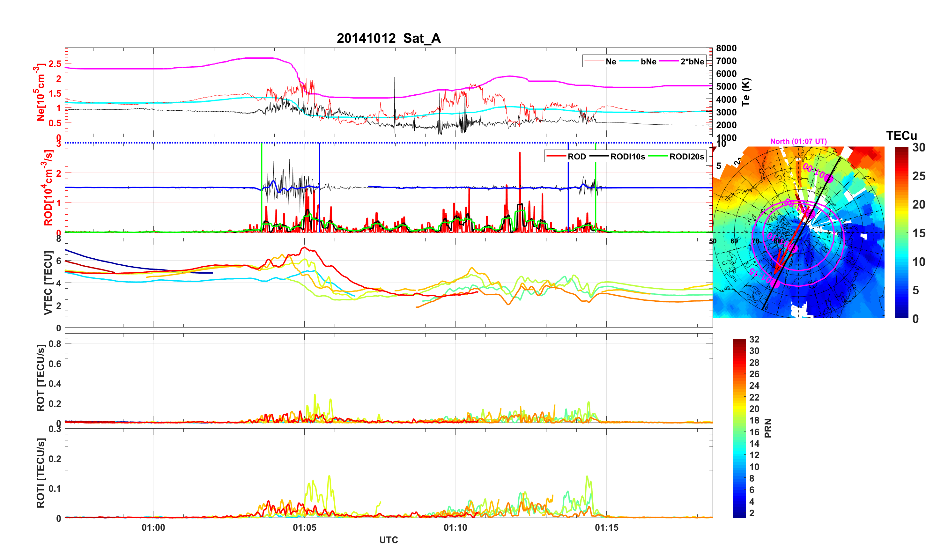Click the Te (K) right axis label
The image size is (926, 560).
[746, 92]
